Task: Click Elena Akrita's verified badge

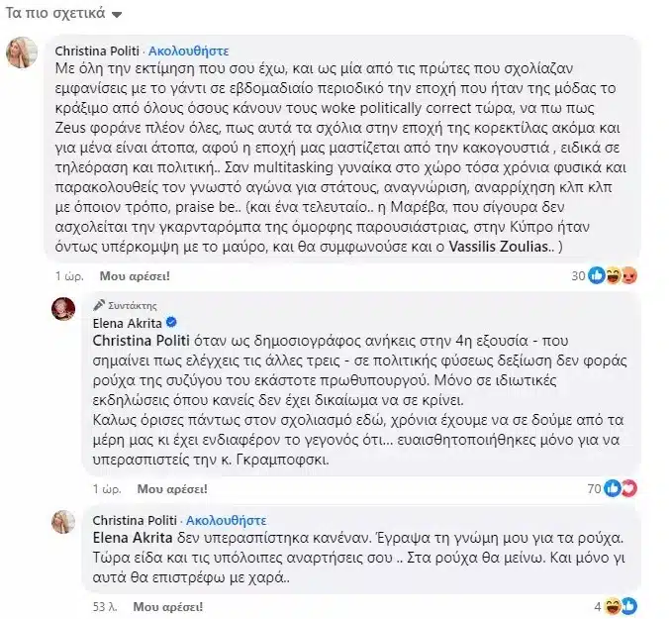Action: tap(172, 322)
